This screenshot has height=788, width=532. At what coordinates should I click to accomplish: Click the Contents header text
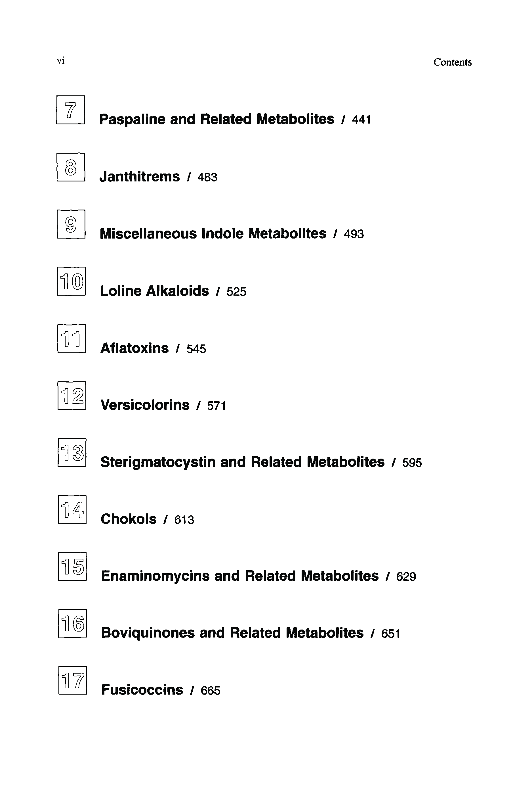coord(452,62)
